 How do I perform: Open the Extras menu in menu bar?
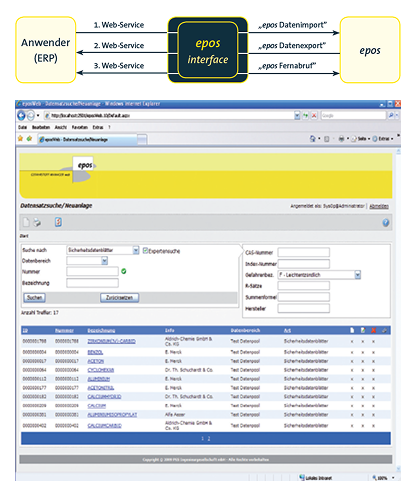click(98, 127)
